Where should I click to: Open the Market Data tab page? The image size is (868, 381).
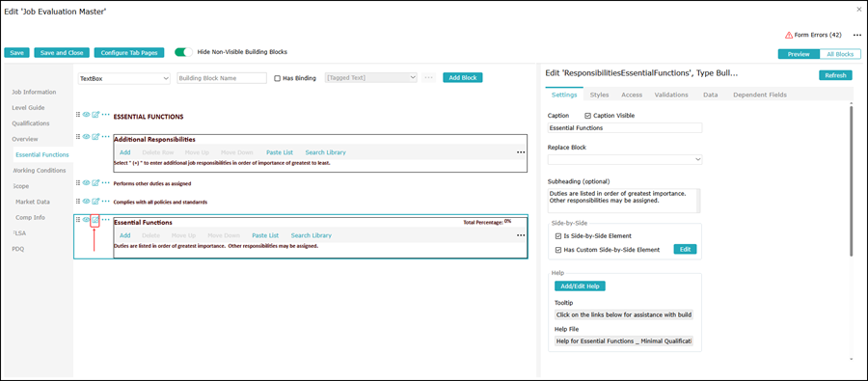(33, 203)
